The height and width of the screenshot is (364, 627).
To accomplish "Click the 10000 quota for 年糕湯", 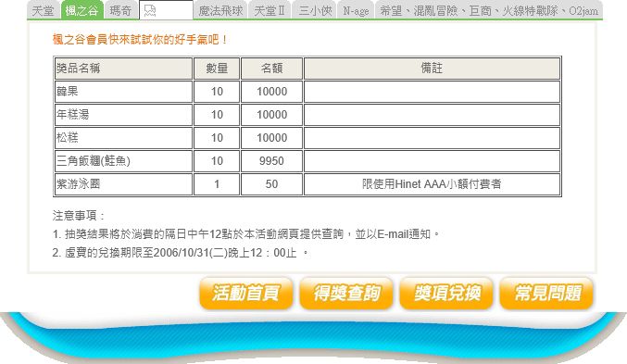I will [x=271, y=115].
